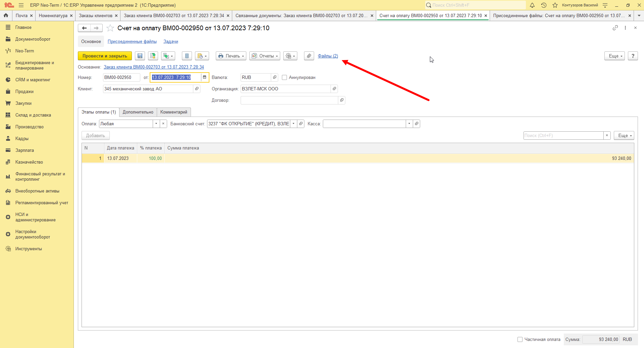Click the paperclip attach file icon
644x348 pixels.
[309, 56]
